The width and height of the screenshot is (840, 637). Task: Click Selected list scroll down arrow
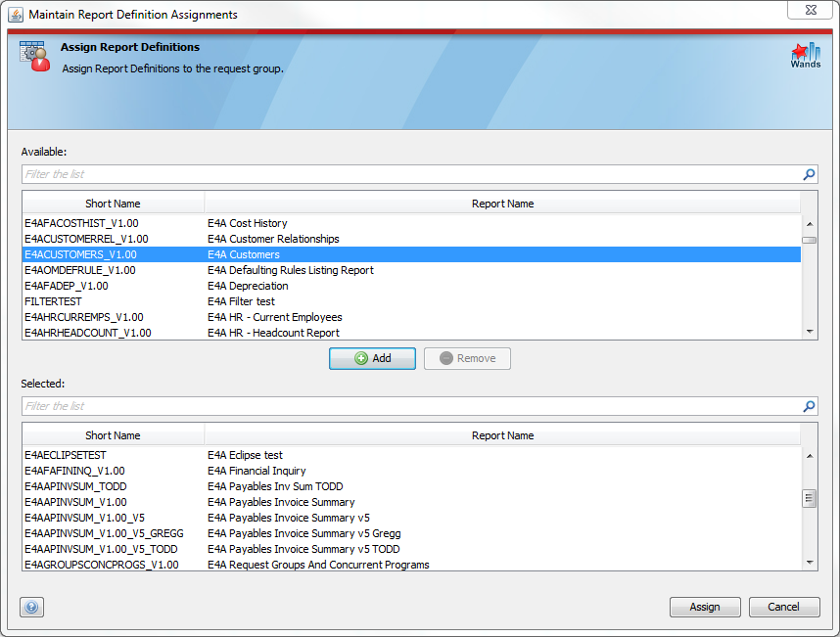coord(810,563)
